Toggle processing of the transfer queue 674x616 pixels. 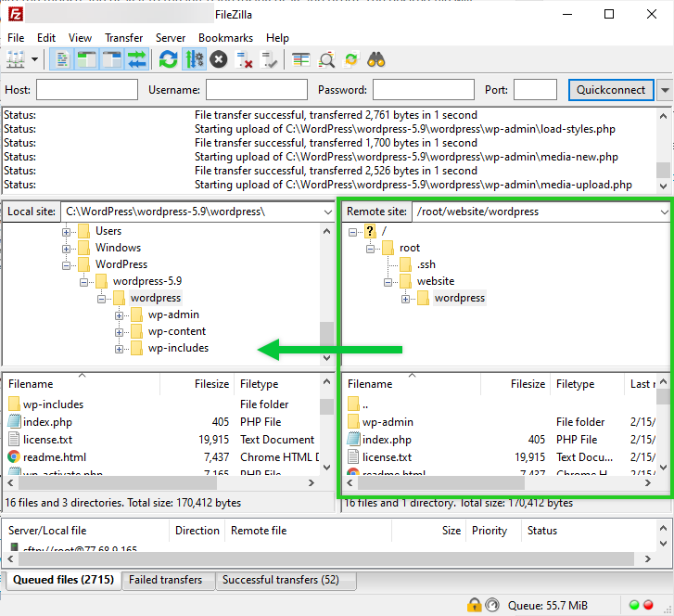click(x=194, y=60)
